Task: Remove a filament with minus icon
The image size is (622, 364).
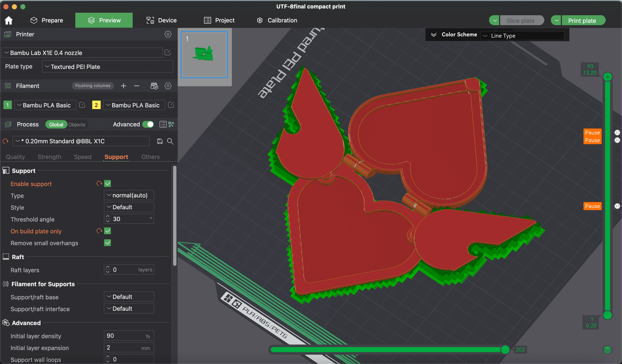Action: pyautogui.click(x=136, y=86)
